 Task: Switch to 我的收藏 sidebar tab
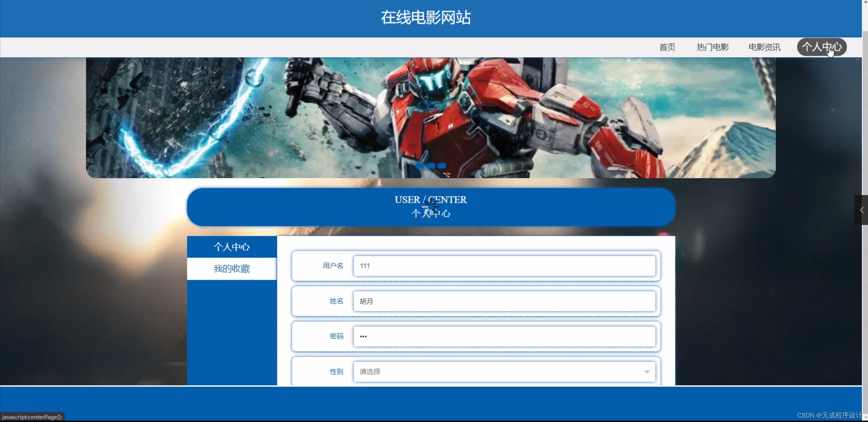(232, 268)
